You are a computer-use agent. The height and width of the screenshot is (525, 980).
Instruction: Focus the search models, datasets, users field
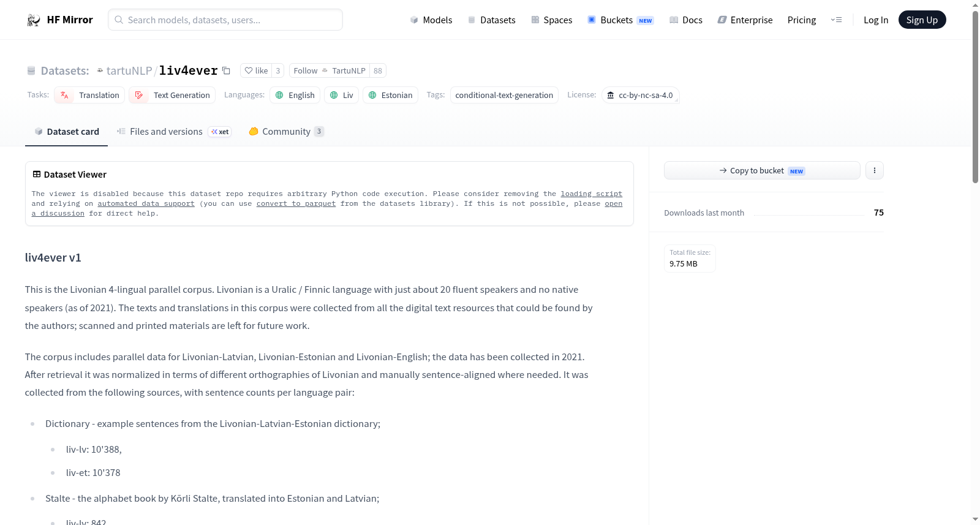[225, 20]
